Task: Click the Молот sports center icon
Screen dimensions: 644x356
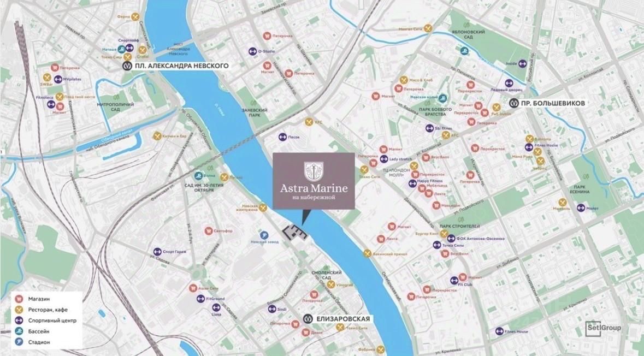Action: coord(581,208)
